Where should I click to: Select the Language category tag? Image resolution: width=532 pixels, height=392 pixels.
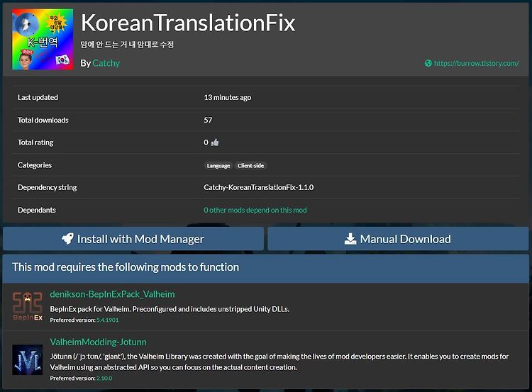[218, 166]
